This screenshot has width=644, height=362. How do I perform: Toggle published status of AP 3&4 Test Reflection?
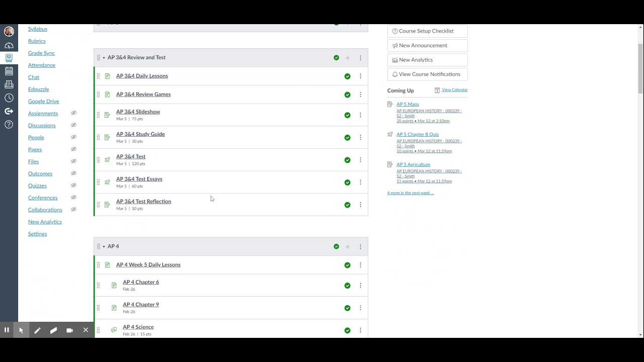pyautogui.click(x=347, y=205)
